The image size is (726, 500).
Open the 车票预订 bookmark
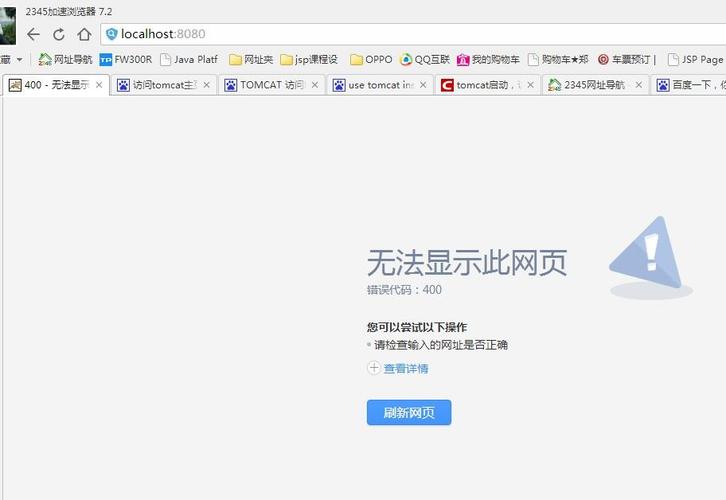[x=627, y=59]
